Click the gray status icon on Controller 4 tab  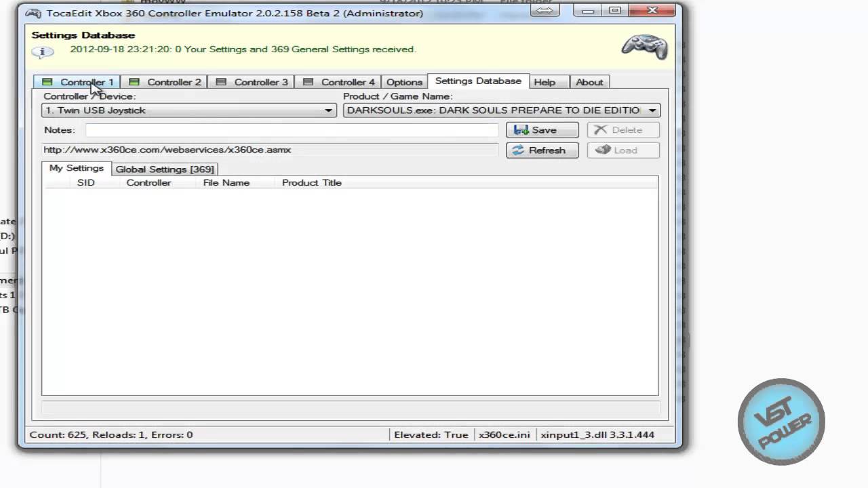tap(308, 82)
